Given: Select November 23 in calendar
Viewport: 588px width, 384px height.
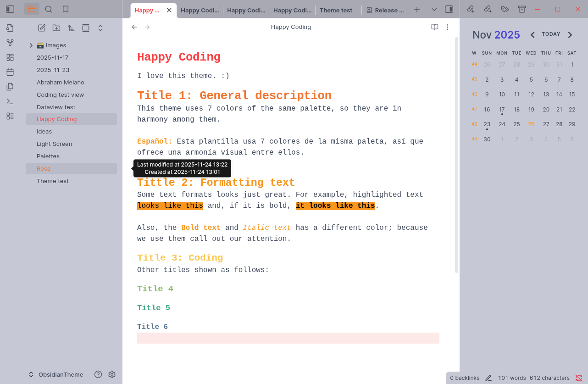Looking at the screenshot, I should click(x=487, y=124).
